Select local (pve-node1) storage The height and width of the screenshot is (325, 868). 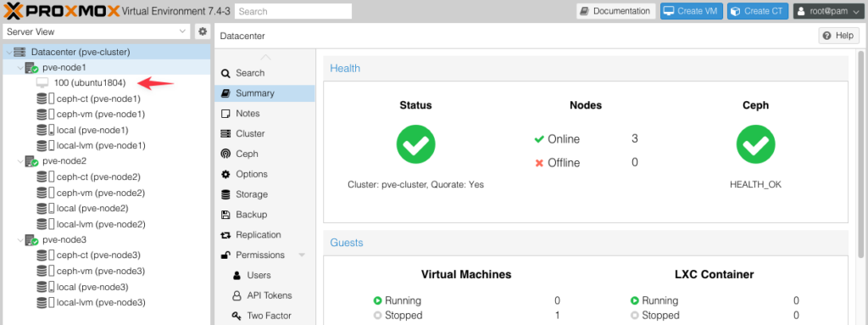click(x=92, y=131)
